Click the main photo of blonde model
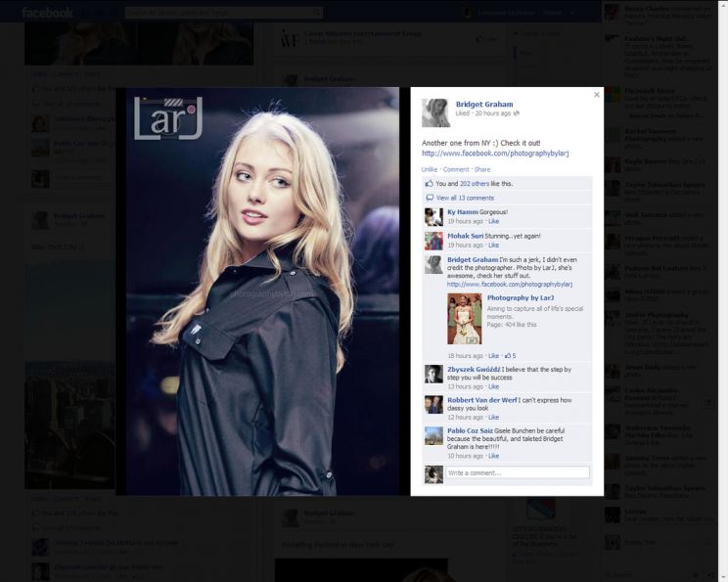Viewport: 728px width, 582px height. click(262, 291)
